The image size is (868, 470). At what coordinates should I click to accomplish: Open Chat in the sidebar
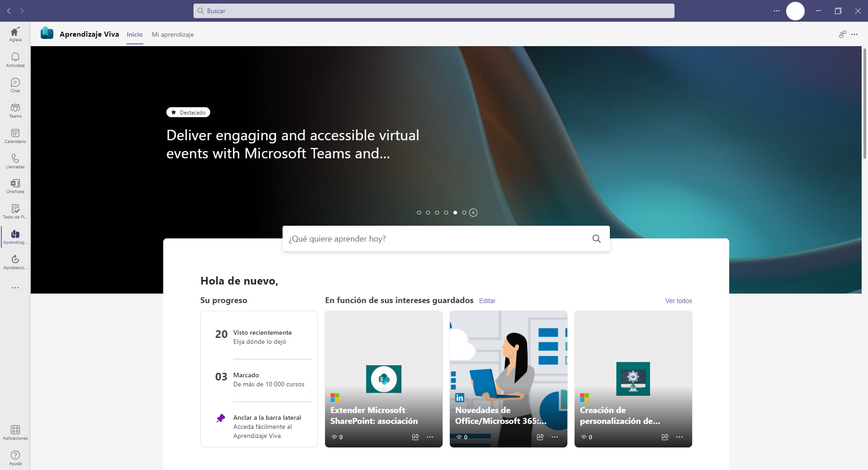15,85
